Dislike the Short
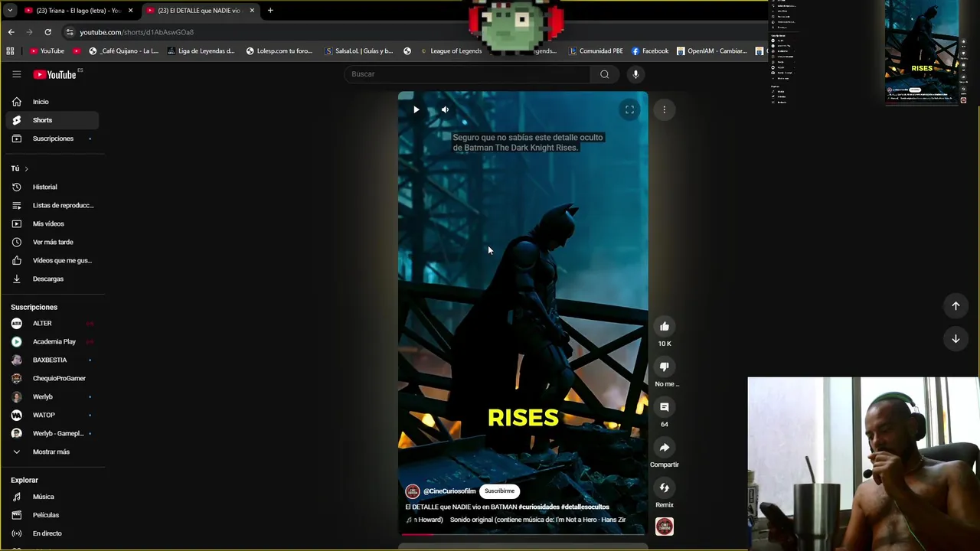 click(665, 367)
